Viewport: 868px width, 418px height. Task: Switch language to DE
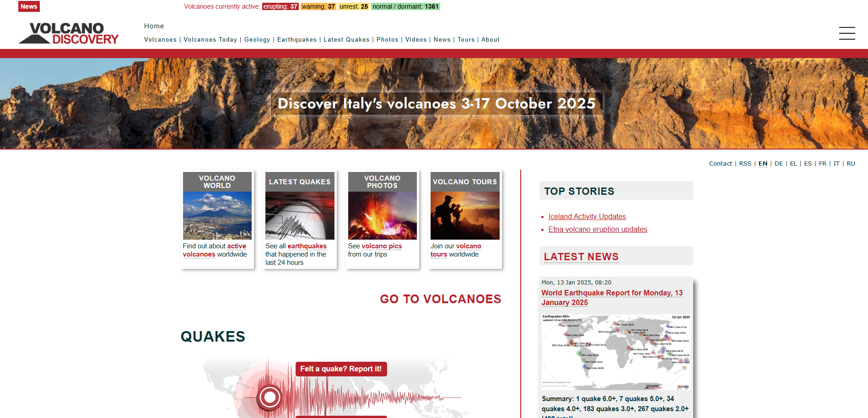coord(778,164)
